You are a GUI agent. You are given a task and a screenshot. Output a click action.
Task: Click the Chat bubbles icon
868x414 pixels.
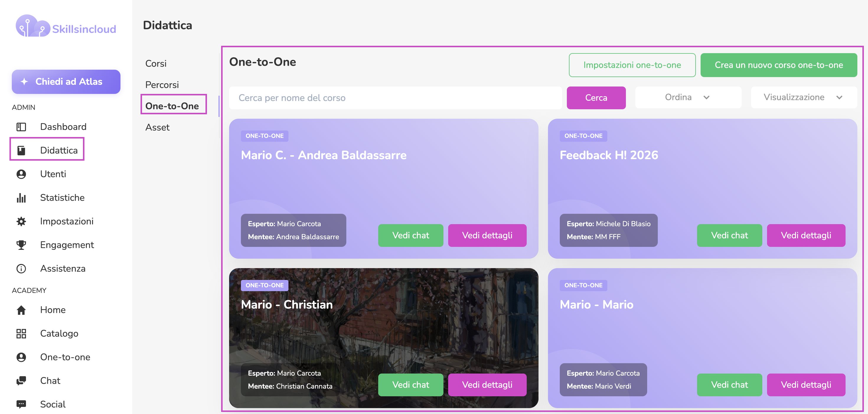tap(21, 381)
